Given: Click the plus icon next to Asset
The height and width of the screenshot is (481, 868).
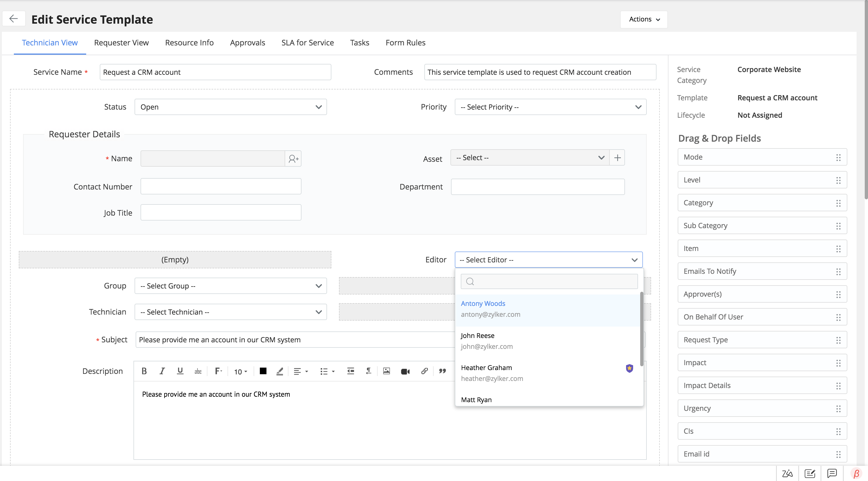Looking at the screenshot, I should click(x=617, y=158).
